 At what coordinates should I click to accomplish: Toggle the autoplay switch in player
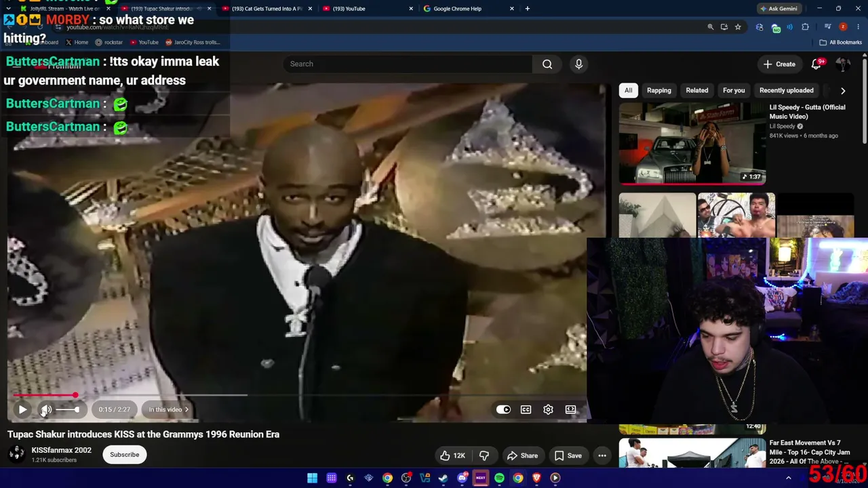point(503,409)
